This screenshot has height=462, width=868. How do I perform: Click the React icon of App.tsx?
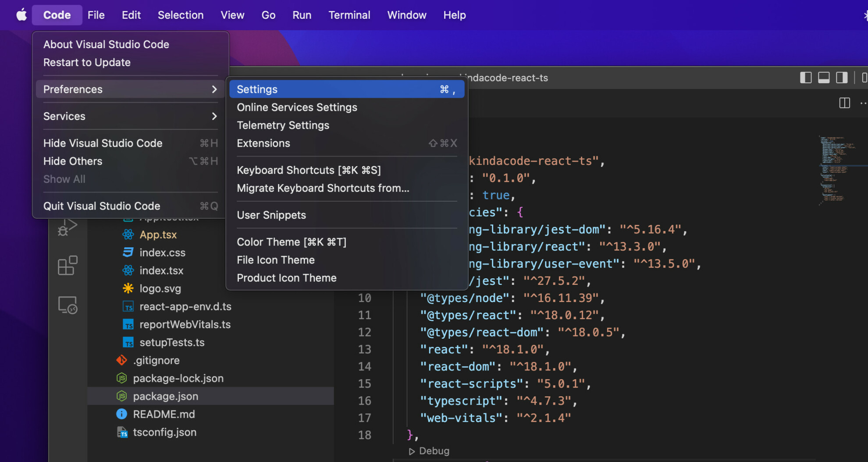click(x=128, y=235)
